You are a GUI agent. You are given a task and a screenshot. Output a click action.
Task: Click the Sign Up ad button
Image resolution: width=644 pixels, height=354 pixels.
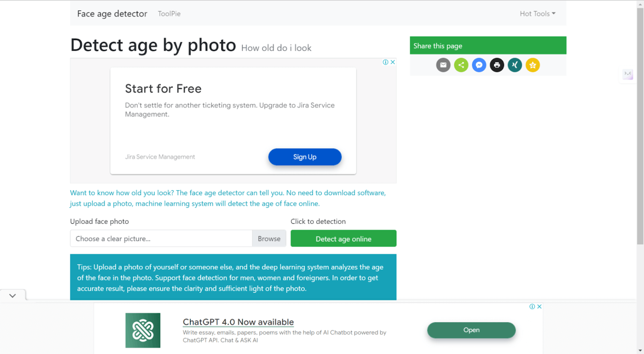click(x=305, y=157)
